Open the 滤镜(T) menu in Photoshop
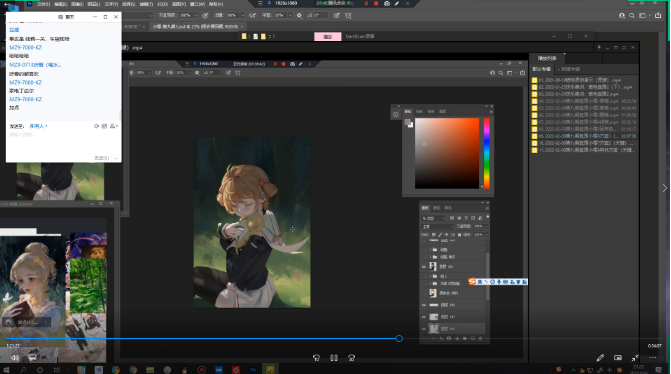Image resolution: width=671 pixels, height=374 pixels. coord(146,4)
